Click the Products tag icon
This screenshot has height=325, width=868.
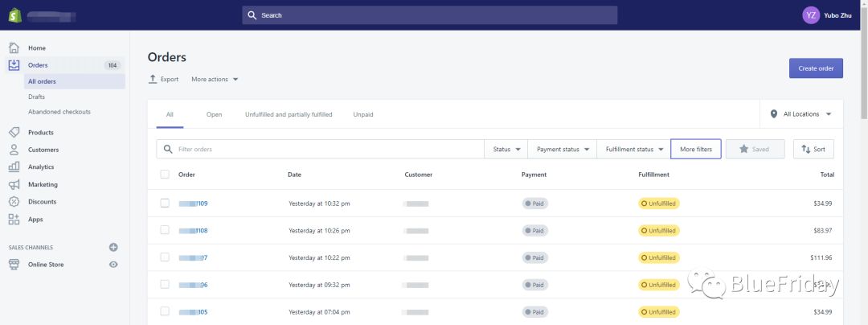[14, 132]
